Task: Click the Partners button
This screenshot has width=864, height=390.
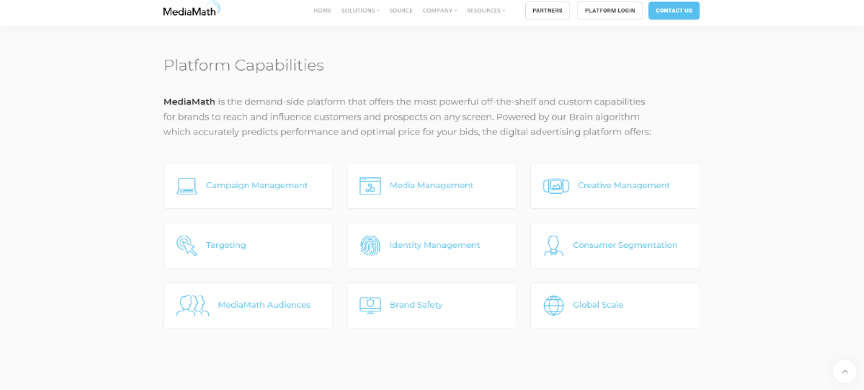Action: click(x=547, y=10)
